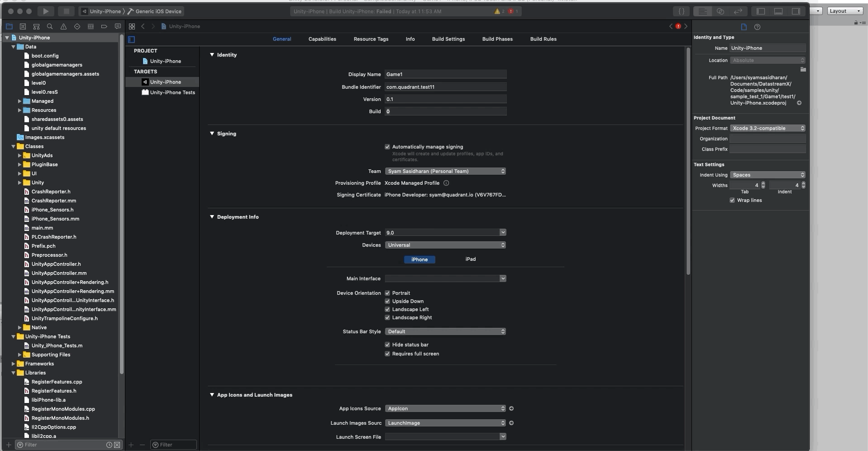
Task: Go back with the left chevron in jump bar
Action: (x=143, y=26)
